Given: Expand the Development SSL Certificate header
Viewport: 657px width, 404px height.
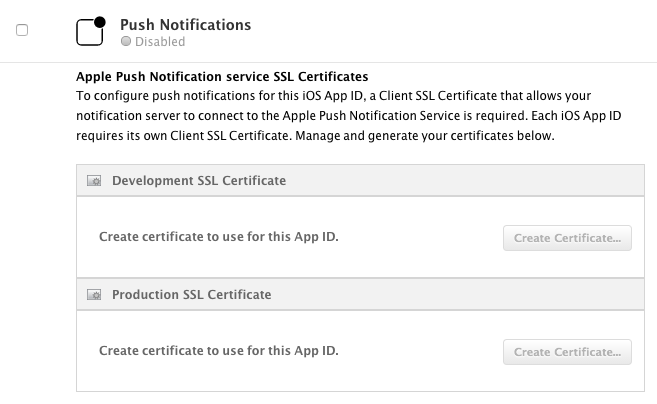Looking at the screenshot, I should pyautogui.click(x=360, y=180).
